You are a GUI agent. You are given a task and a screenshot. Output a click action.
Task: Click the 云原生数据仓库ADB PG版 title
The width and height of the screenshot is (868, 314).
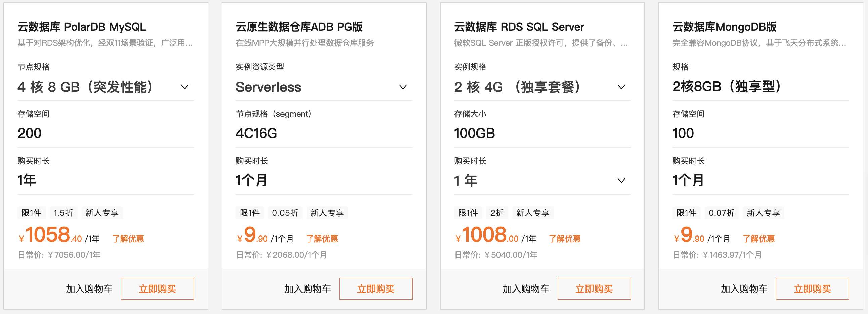tap(300, 27)
